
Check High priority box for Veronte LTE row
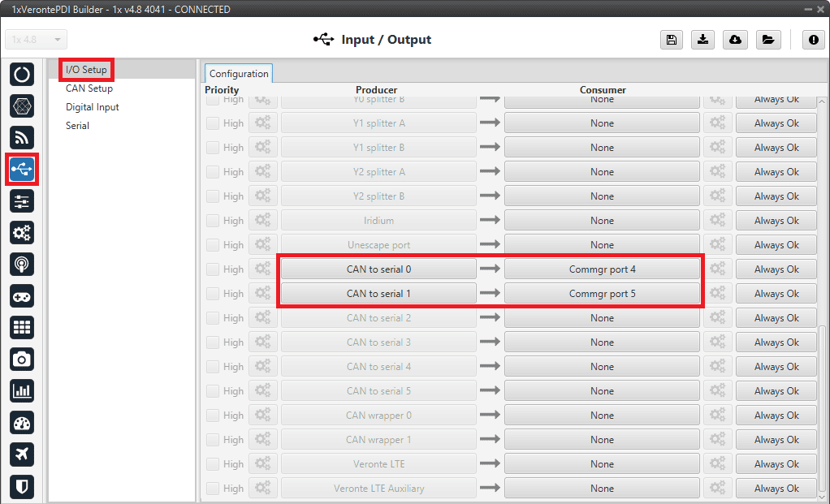pos(213,464)
